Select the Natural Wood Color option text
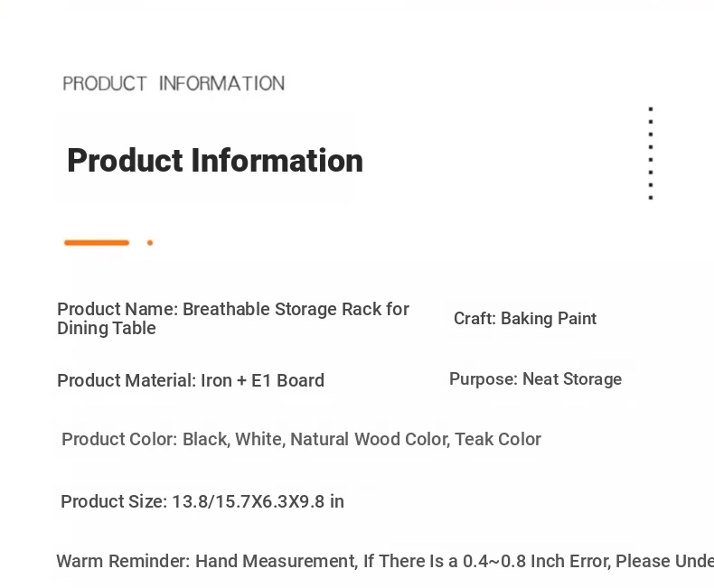The width and height of the screenshot is (714, 588). 371,439
